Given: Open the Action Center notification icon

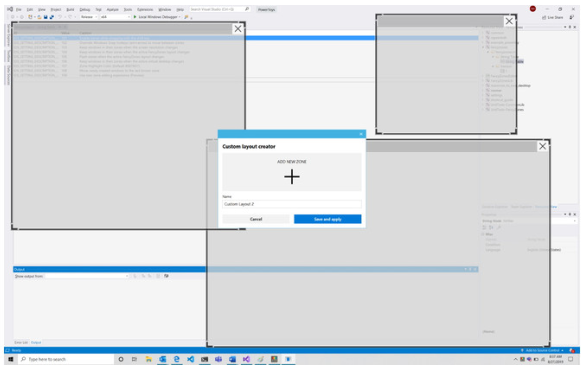Looking at the screenshot, I should coord(570,359).
